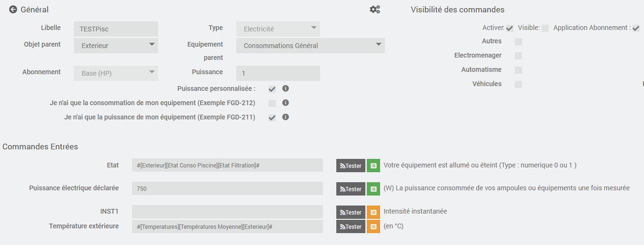
Task: Toggle the Visible checkbox
Action: (x=545, y=29)
